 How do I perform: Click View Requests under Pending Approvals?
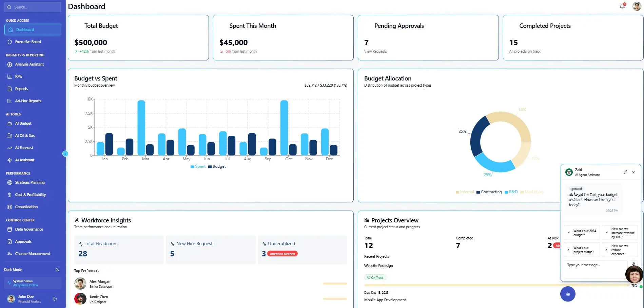pyautogui.click(x=375, y=51)
